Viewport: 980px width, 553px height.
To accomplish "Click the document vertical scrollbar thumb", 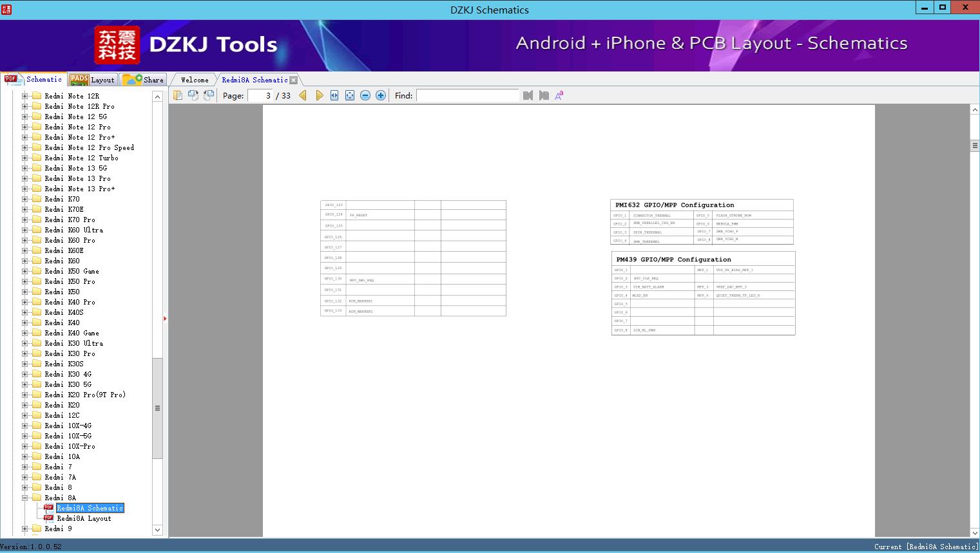I will click(x=975, y=145).
